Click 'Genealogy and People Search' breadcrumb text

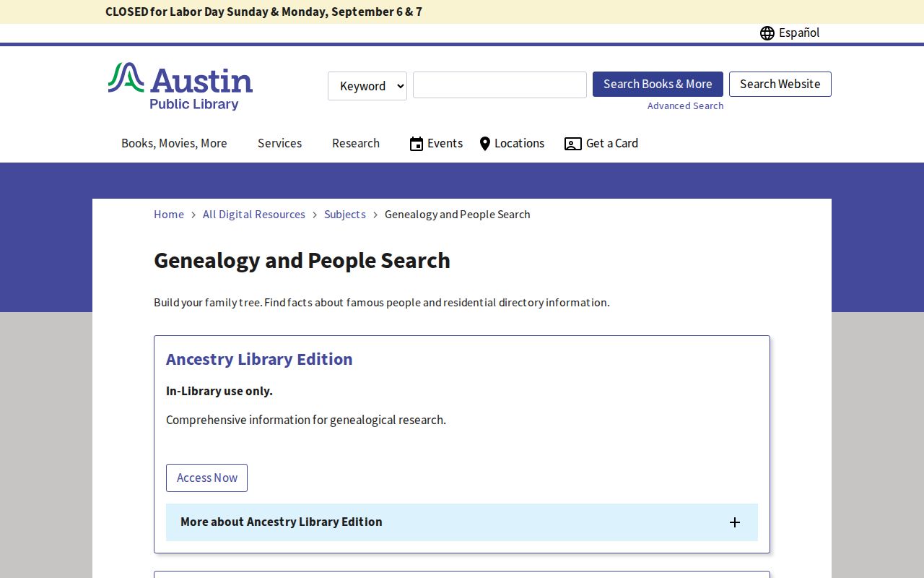(x=458, y=214)
